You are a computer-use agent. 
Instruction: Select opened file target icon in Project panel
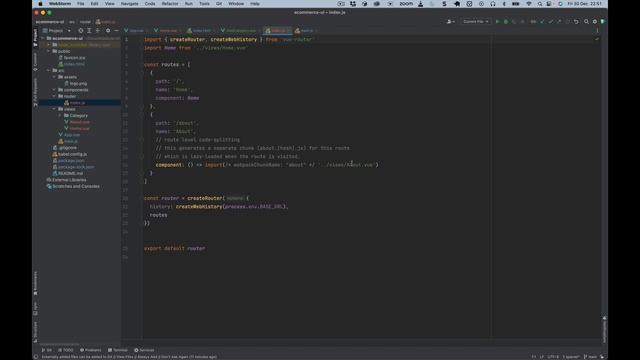tap(80, 31)
